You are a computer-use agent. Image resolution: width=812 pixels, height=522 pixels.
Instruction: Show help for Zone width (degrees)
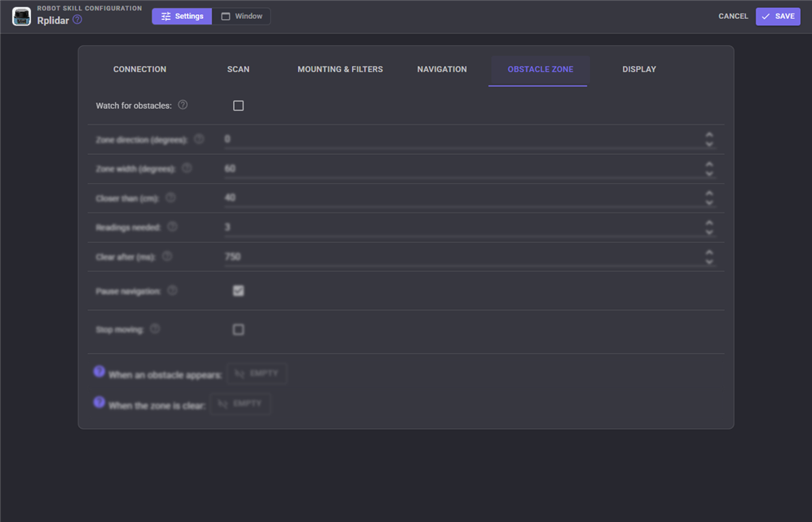coord(187,168)
